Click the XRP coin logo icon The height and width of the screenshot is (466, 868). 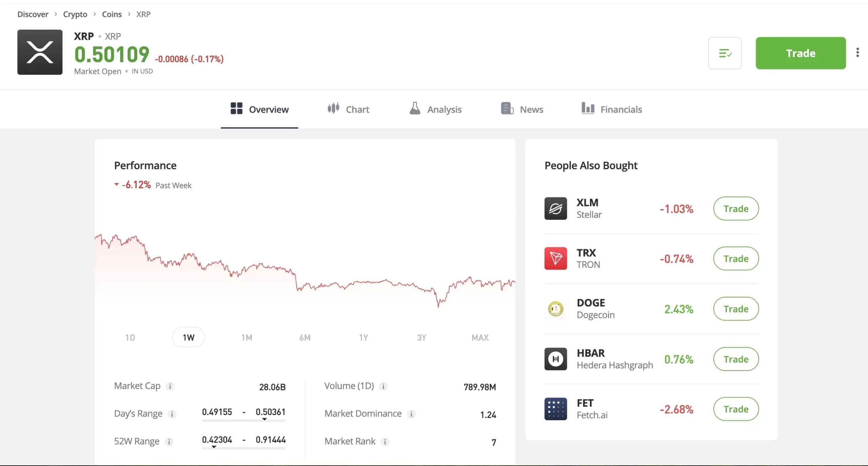40,52
